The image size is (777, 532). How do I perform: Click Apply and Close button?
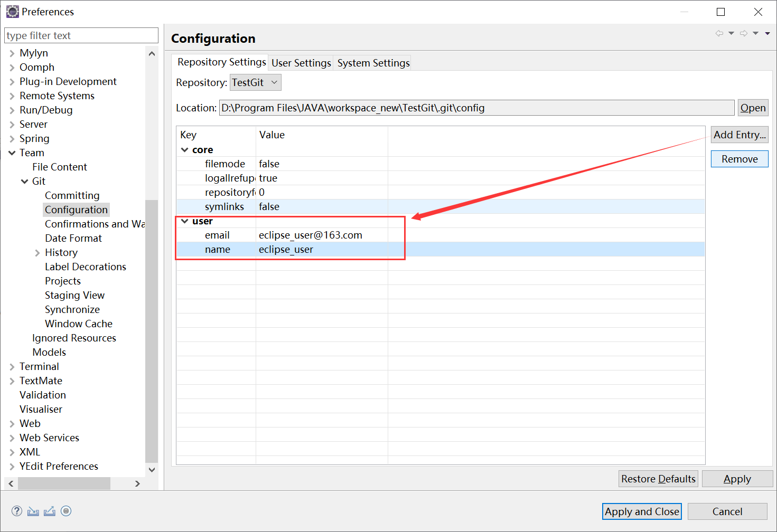coord(642,511)
